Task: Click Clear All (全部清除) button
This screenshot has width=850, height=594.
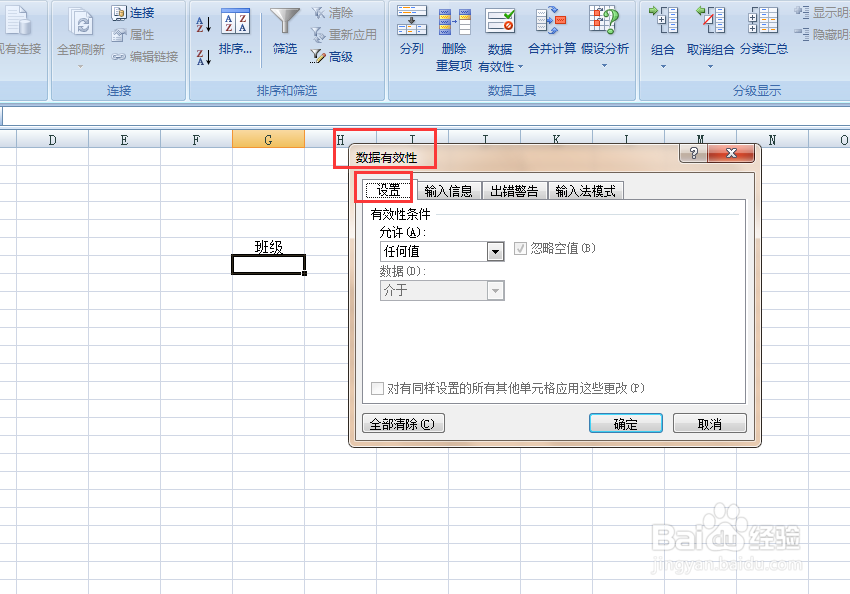Action: tap(403, 423)
